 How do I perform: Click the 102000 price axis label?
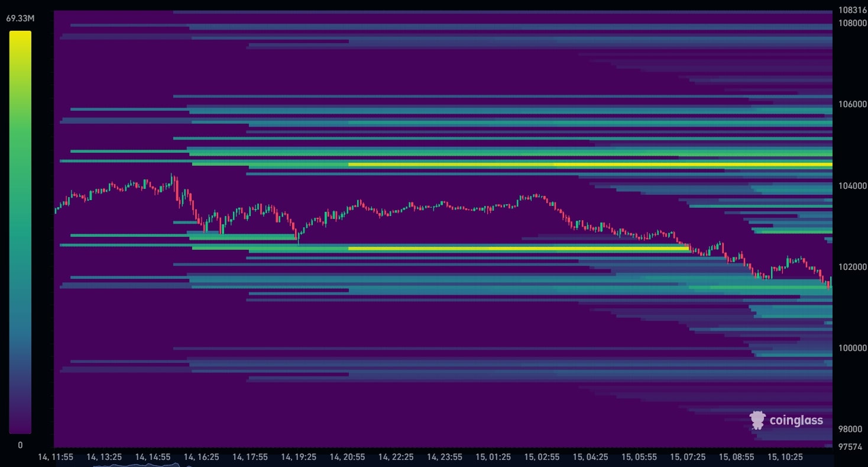coord(853,267)
